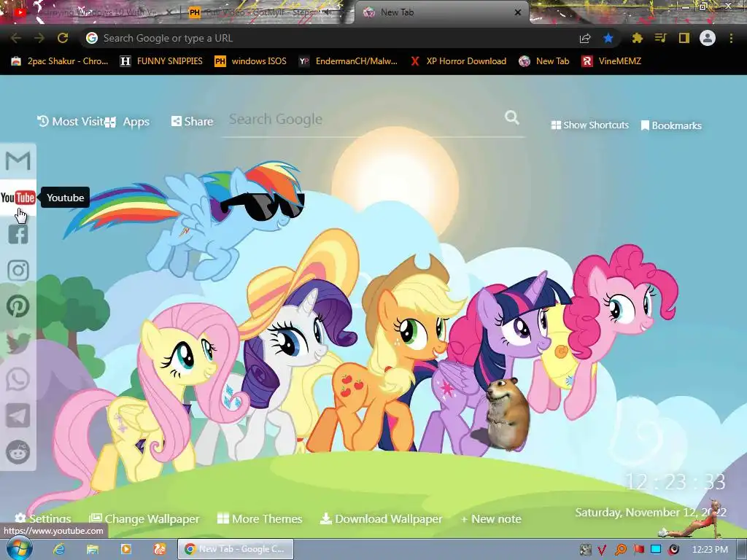Click the orange magnifier tray icon
Viewport: 747px width, 560px height.
(620, 550)
